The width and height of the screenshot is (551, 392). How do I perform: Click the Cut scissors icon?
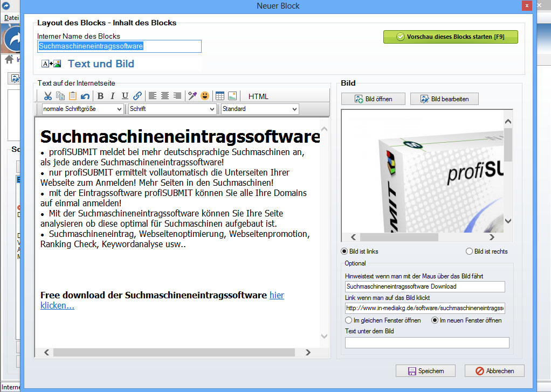(x=47, y=96)
